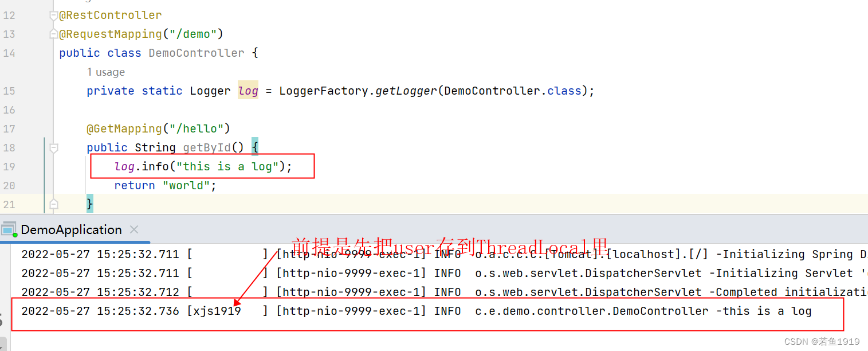The width and height of the screenshot is (868, 351).
Task: Click line number 15 in the gutter
Action: tap(9, 91)
